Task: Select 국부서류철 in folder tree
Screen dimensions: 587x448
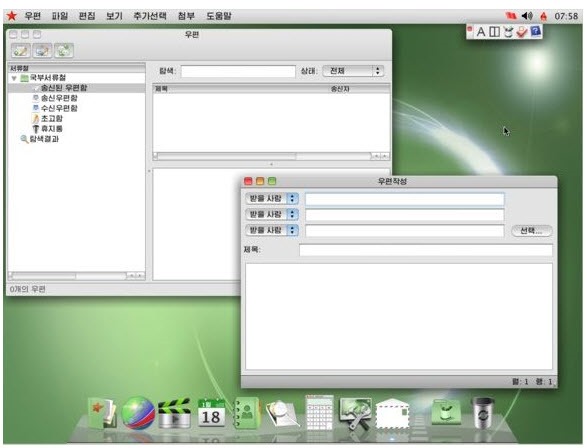Action: click(48, 78)
